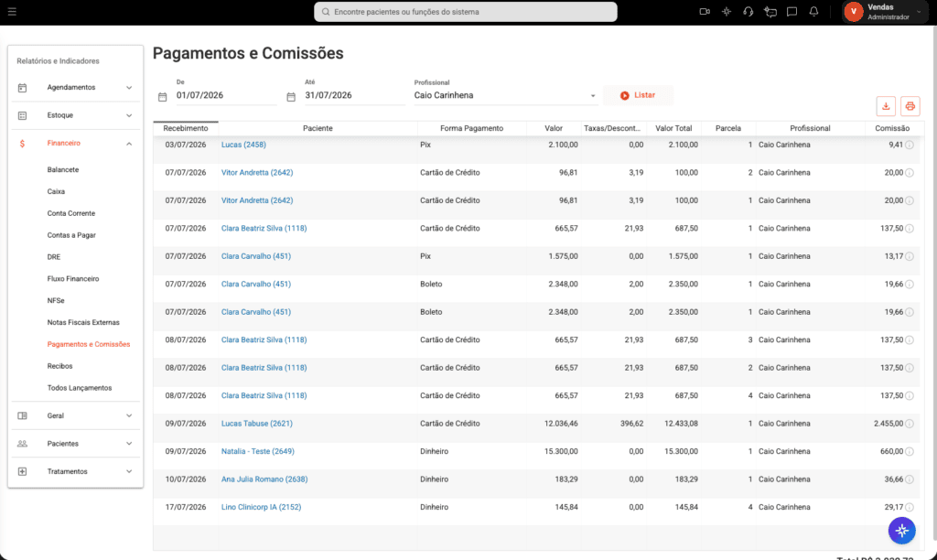Open the Profissional dropdown
The height and width of the screenshot is (560, 937).
(x=505, y=96)
